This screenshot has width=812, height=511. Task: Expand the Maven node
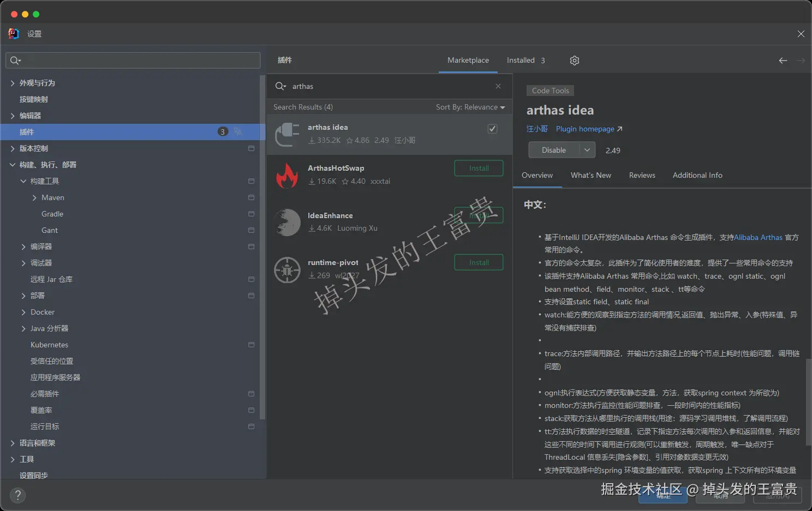coord(34,197)
